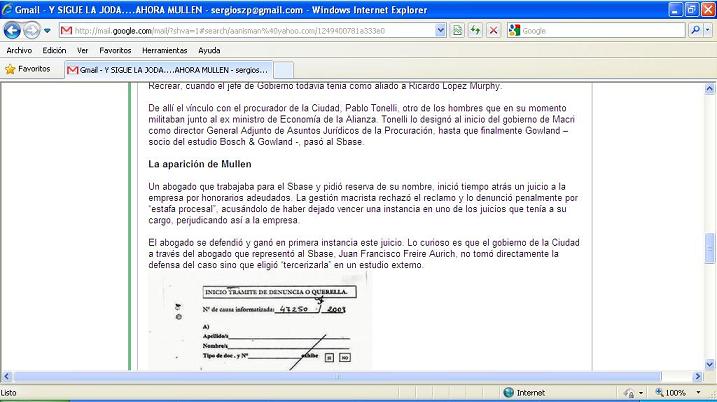717x402 pixels.
Task: Expand the zoom level dropdown arrow
Action: tap(698, 392)
